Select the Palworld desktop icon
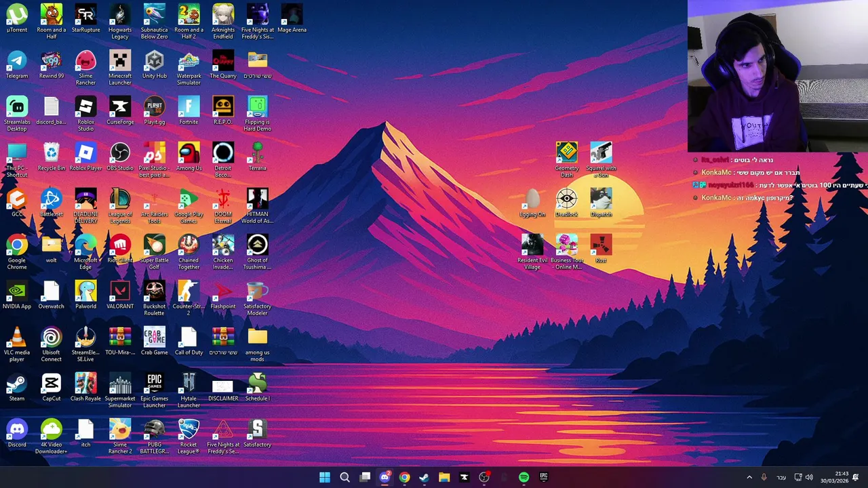 85,295
